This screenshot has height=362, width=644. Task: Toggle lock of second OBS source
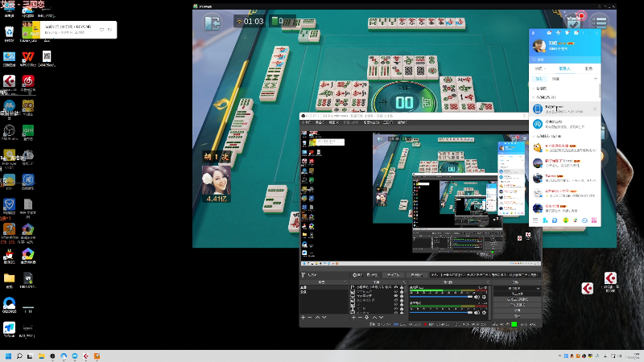402,291
